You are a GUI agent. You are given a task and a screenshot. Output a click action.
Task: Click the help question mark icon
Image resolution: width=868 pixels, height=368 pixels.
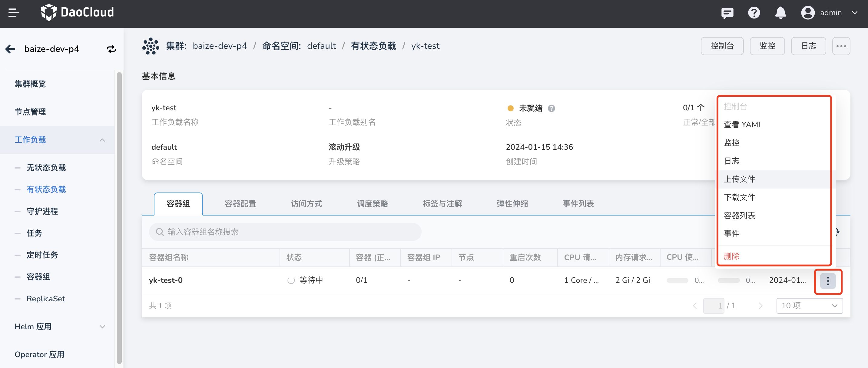pyautogui.click(x=754, y=13)
